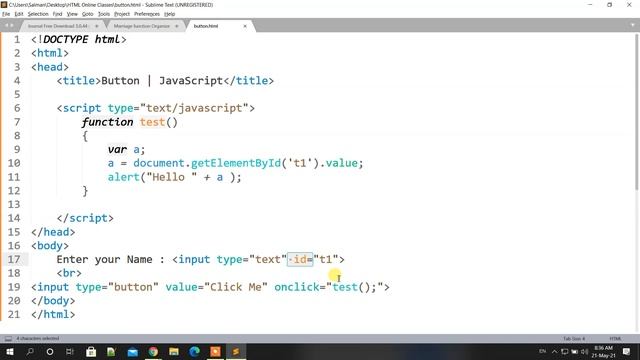This screenshot has width=640, height=360.
Task: Go to next tab with right arrow
Action: point(12,25)
